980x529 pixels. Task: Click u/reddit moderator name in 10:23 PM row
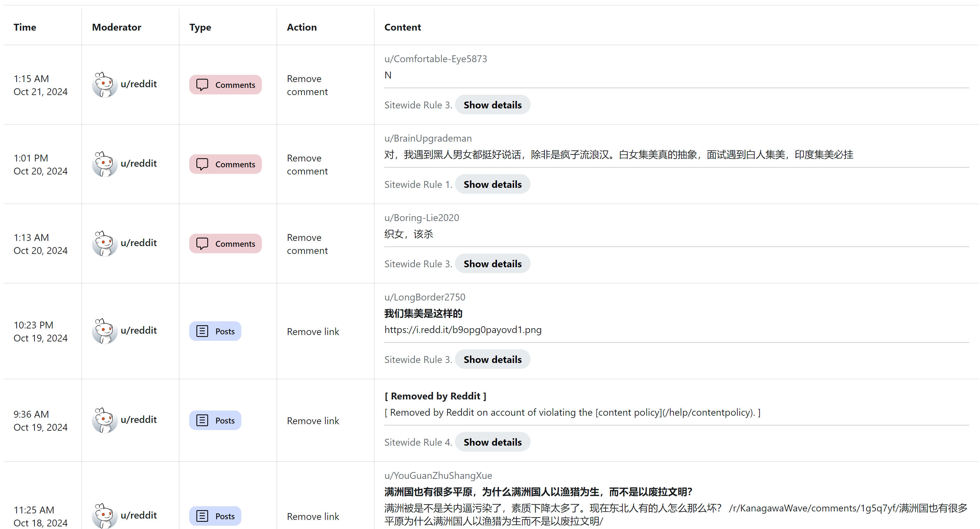(x=139, y=330)
